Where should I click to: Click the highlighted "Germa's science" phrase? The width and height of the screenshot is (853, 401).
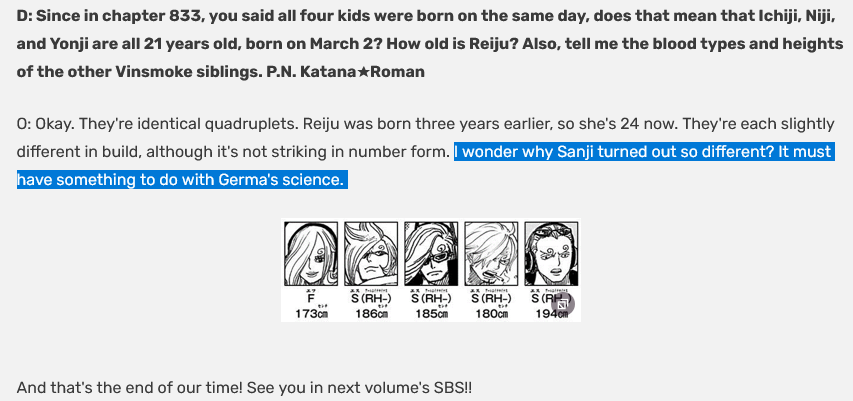(x=288, y=180)
